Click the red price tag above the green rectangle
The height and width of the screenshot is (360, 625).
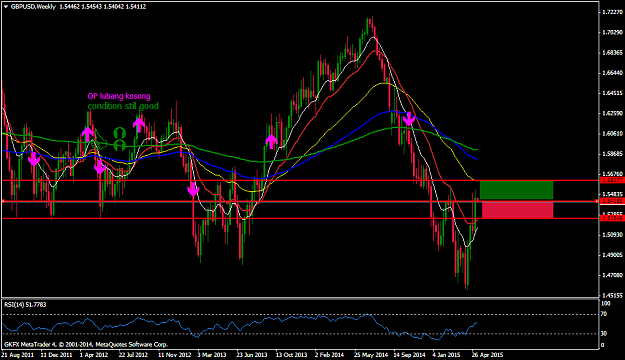tap(612, 181)
